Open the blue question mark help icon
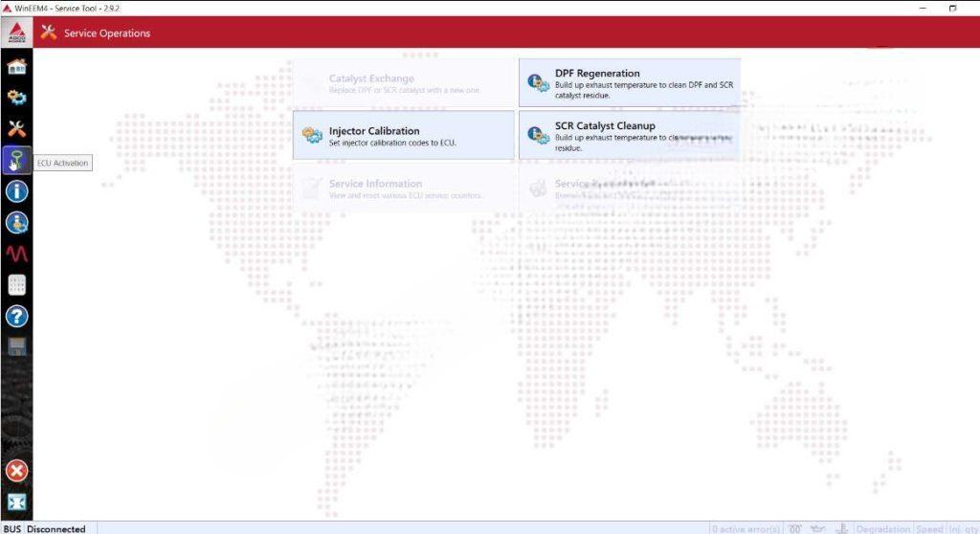The width and height of the screenshot is (980, 534). 16,316
